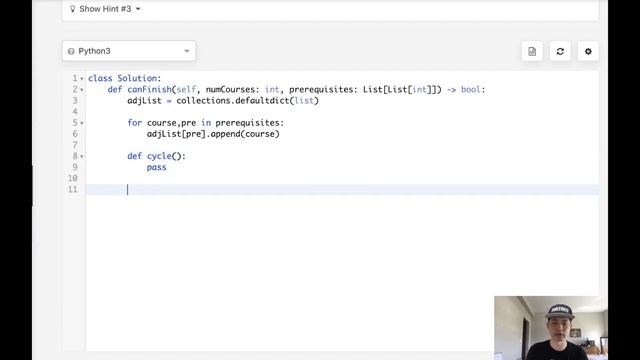Click 'canFinish' in the method definition
Screen dimensions: 640x360
(149, 89)
